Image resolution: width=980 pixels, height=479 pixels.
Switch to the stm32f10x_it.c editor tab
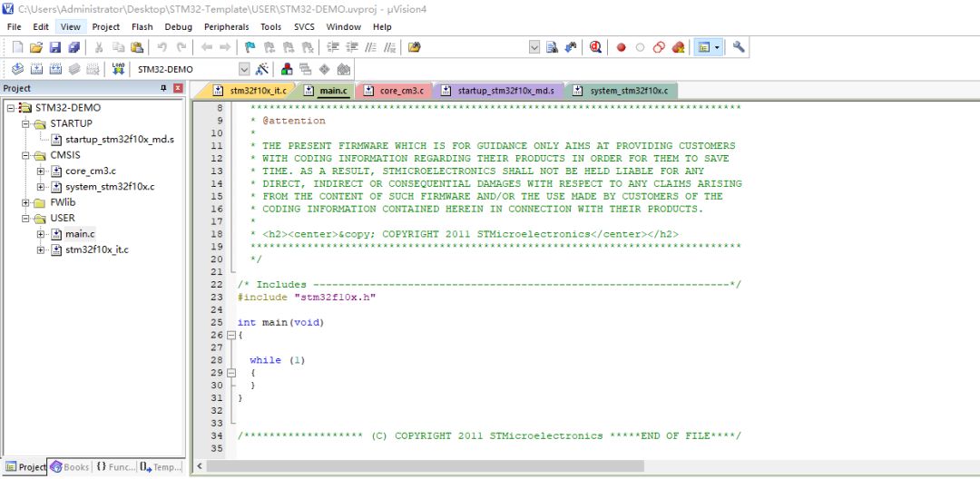pyautogui.click(x=250, y=92)
